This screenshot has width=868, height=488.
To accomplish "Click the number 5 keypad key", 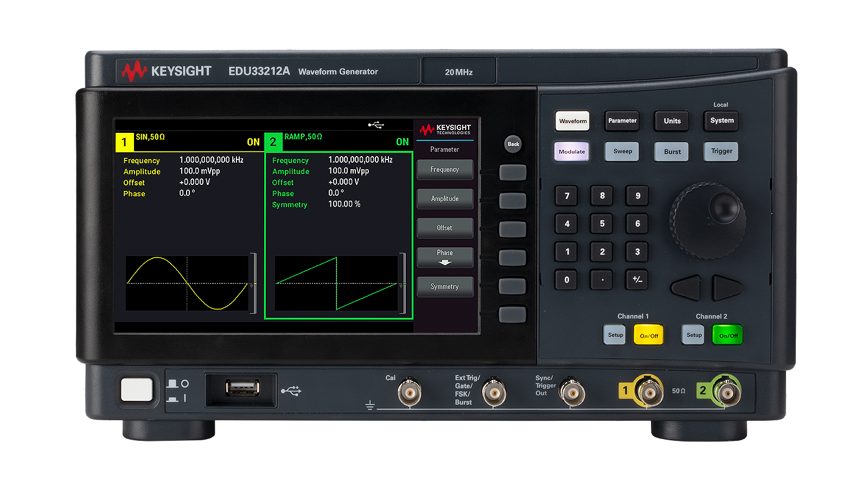I will tap(602, 223).
